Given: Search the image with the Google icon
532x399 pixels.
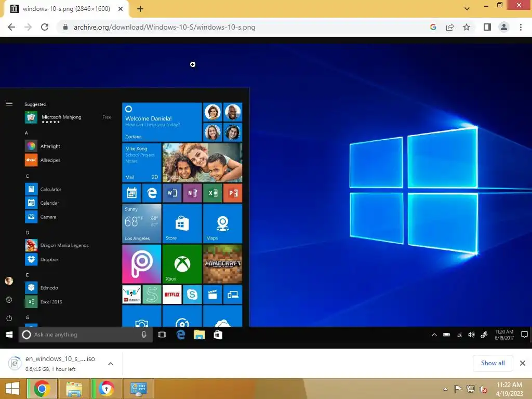Looking at the screenshot, I should [433, 27].
